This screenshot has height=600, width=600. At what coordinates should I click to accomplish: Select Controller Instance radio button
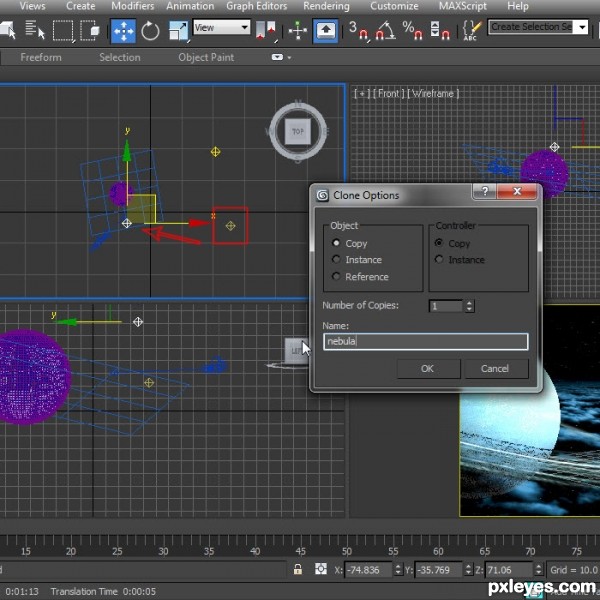(x=439, y=259)
